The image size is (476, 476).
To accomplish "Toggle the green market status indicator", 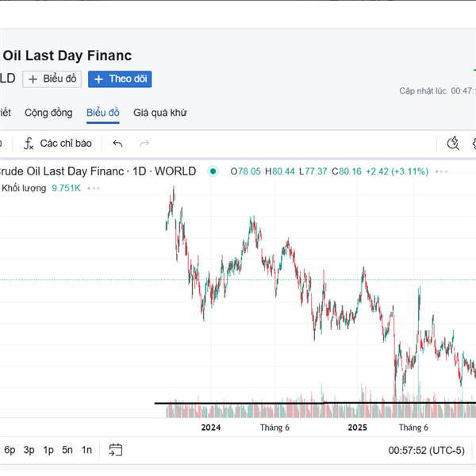I will (x=213, y=171).
